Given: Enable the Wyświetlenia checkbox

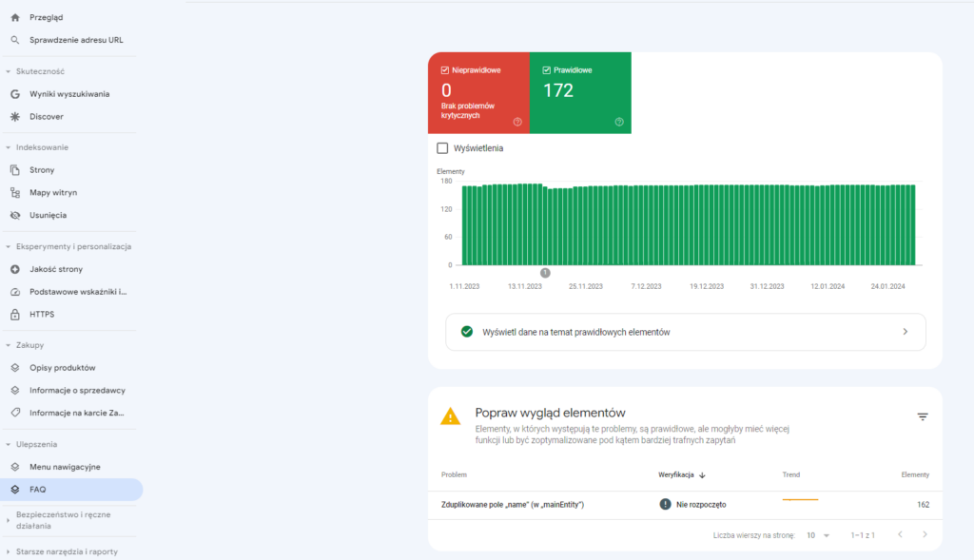Looking at the screenshot, I should (x=442, y=147).
